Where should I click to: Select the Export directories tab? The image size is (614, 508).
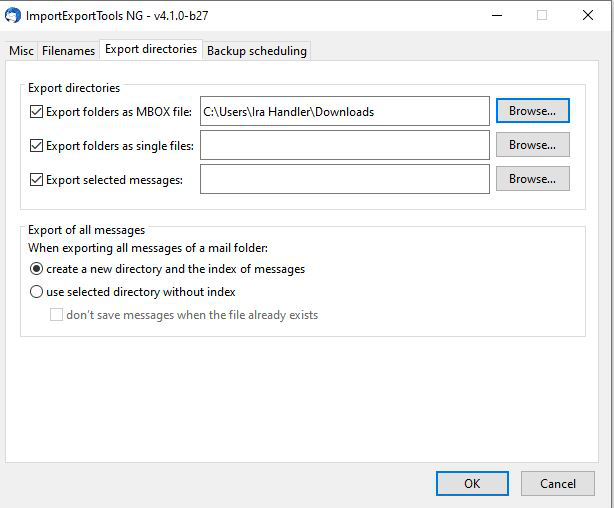pyautogui.click(x=151, y=49)
